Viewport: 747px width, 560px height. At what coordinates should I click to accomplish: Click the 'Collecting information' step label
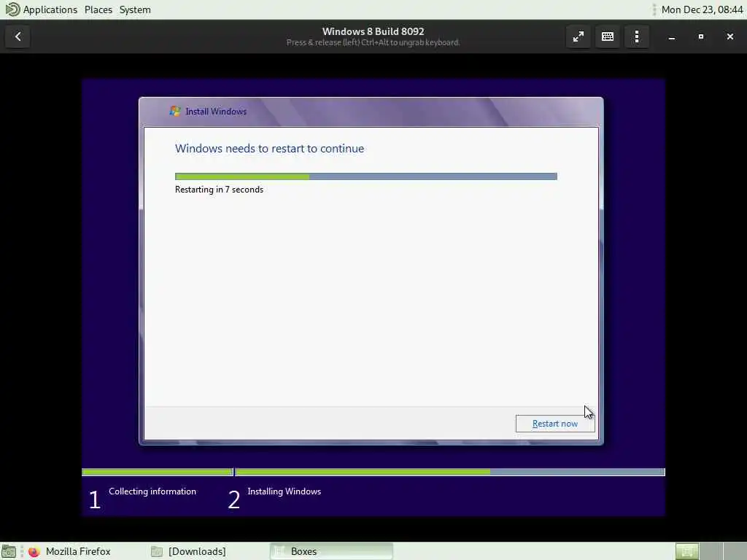pos(152,491)
